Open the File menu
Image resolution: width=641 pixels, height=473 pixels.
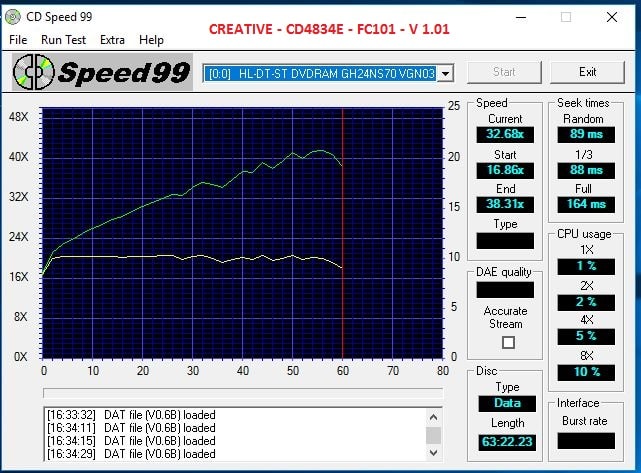(x=18, y=40)
